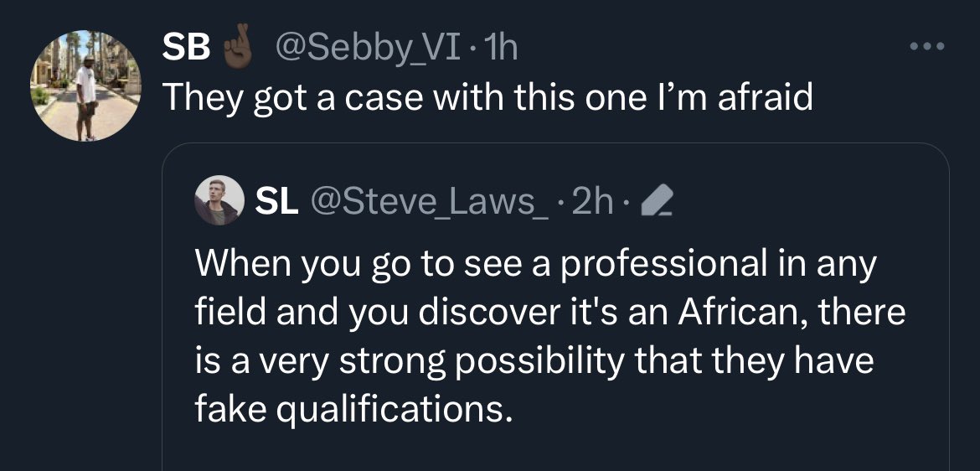This screenshot has width=980, height=471.
Task: Open the three-dot more options menu
Action: tap(927, 45)
